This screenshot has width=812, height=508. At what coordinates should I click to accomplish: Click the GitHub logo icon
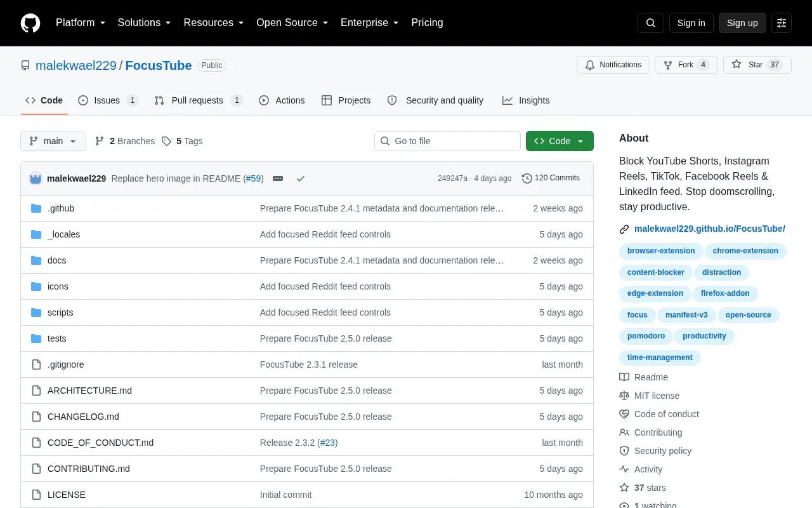coord(30,23)
